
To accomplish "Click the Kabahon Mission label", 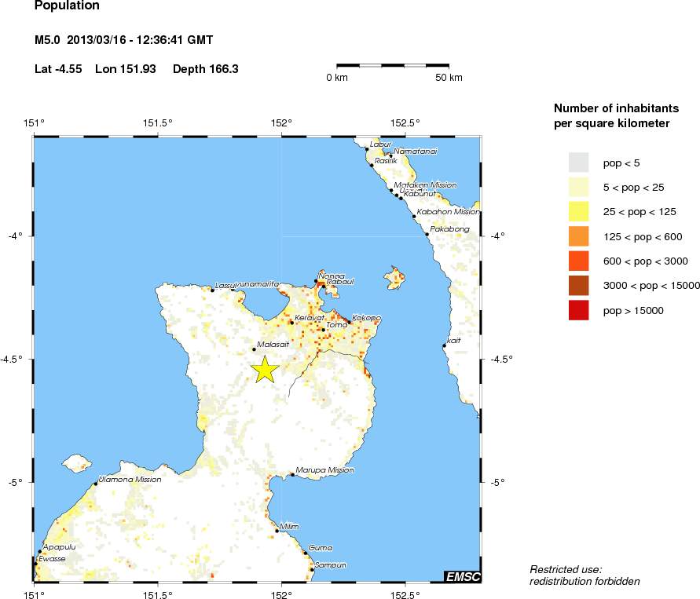I will point(447,211).
